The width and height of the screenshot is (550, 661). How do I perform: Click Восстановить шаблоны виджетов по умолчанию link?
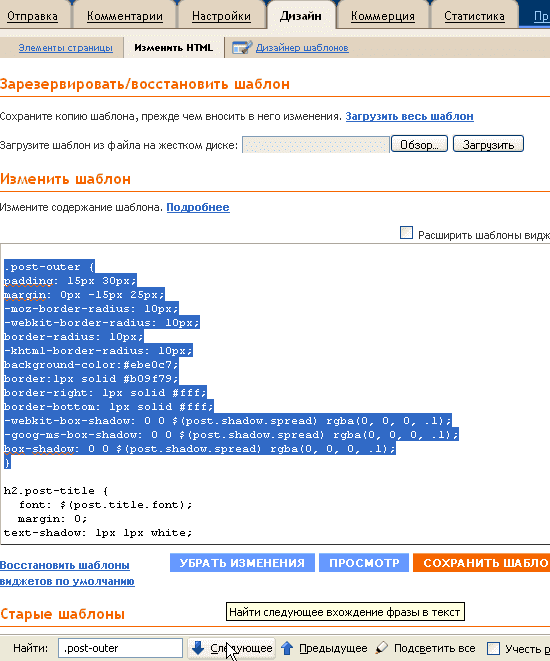point(67,573)
